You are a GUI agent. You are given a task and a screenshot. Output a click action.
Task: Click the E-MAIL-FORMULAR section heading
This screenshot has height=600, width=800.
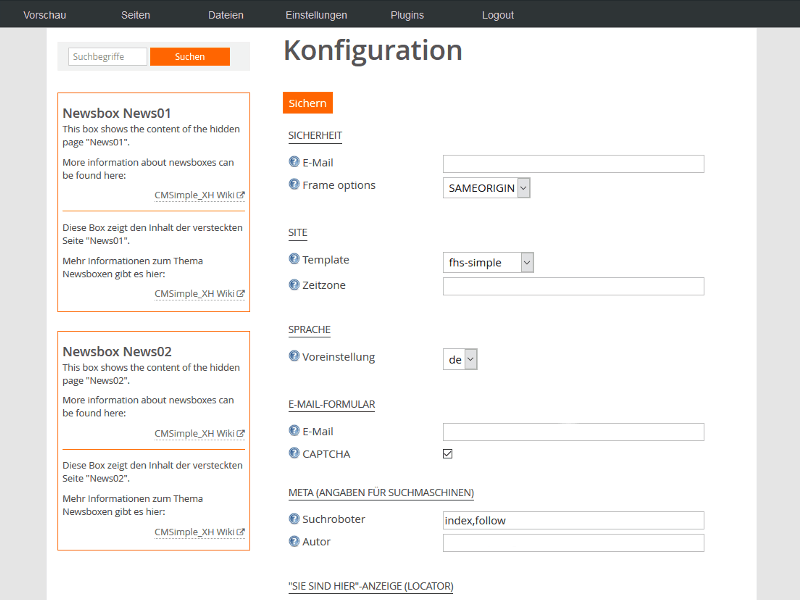coord(332,404)
